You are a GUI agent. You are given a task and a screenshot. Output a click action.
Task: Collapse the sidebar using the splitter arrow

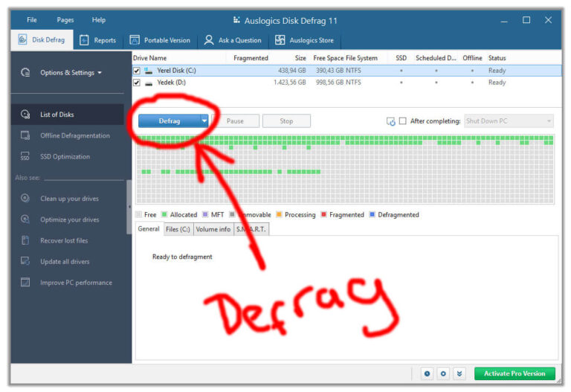[129, 207]
